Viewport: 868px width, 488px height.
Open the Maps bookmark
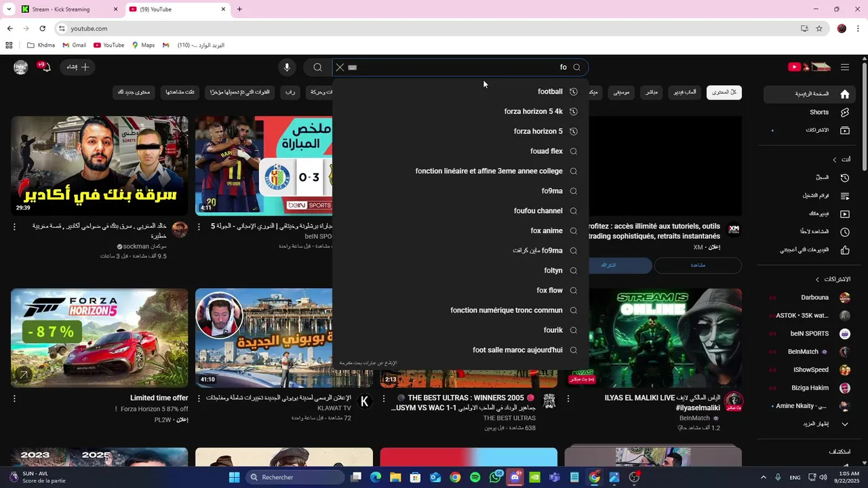click(x=143, y=45)
